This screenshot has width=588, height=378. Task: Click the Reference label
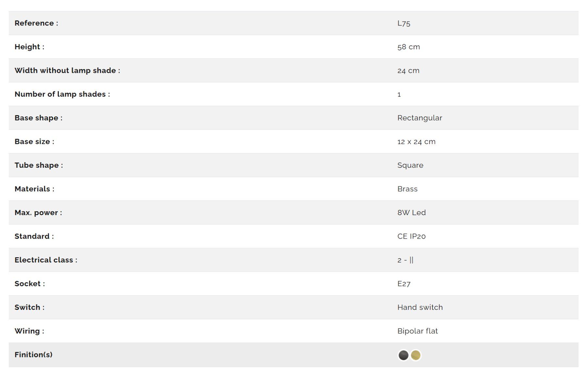(36, 23)
